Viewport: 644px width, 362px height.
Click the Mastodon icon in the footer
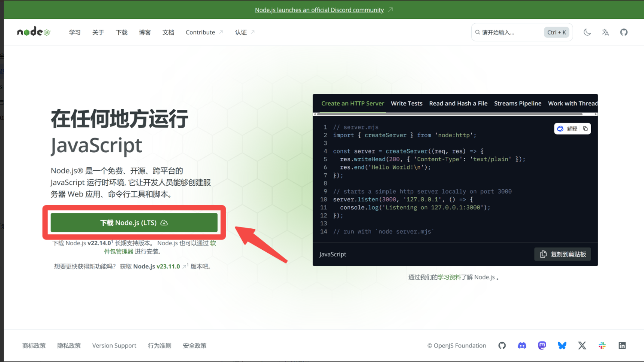click(542, 345)
